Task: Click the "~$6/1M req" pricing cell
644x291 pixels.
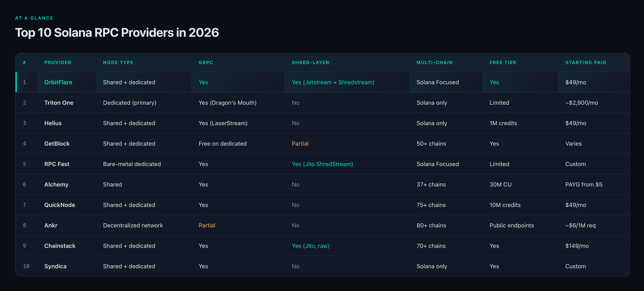Action: [580, 226]
